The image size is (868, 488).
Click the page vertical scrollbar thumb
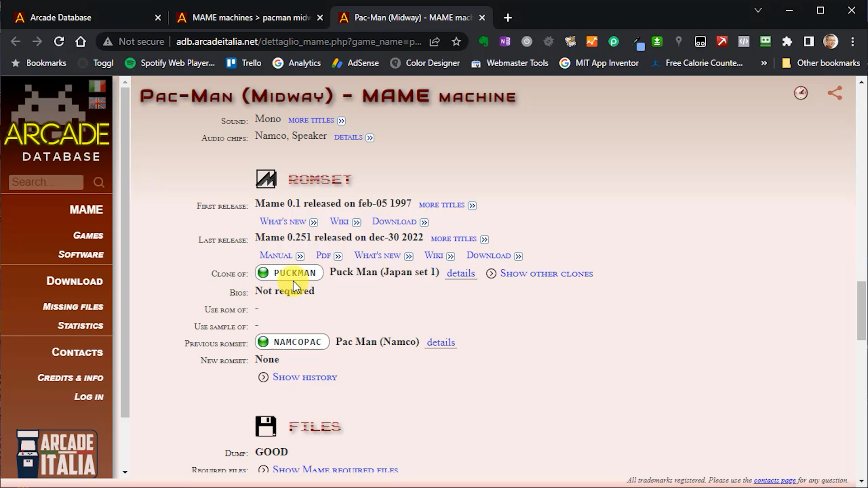(861, 311)
